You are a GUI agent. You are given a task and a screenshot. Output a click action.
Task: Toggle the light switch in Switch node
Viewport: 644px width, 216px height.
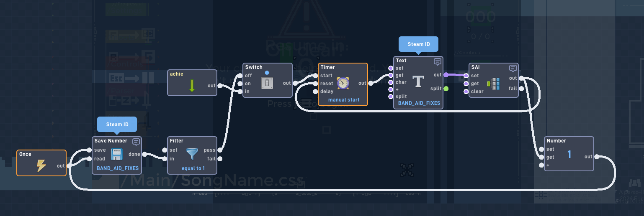coord(267,83)
